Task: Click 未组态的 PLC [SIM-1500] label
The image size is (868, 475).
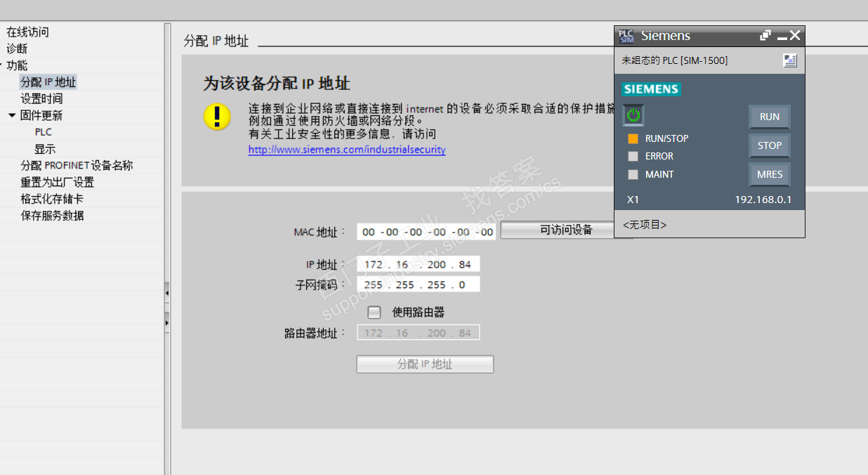Action: [675, 60]
